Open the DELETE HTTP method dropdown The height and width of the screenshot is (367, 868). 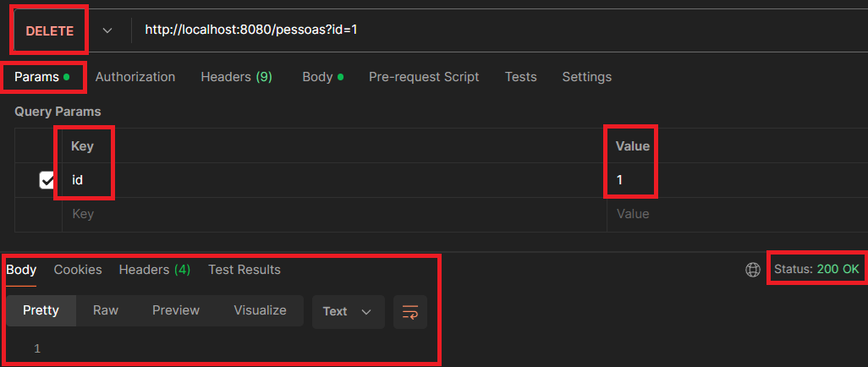coord(49,30)
